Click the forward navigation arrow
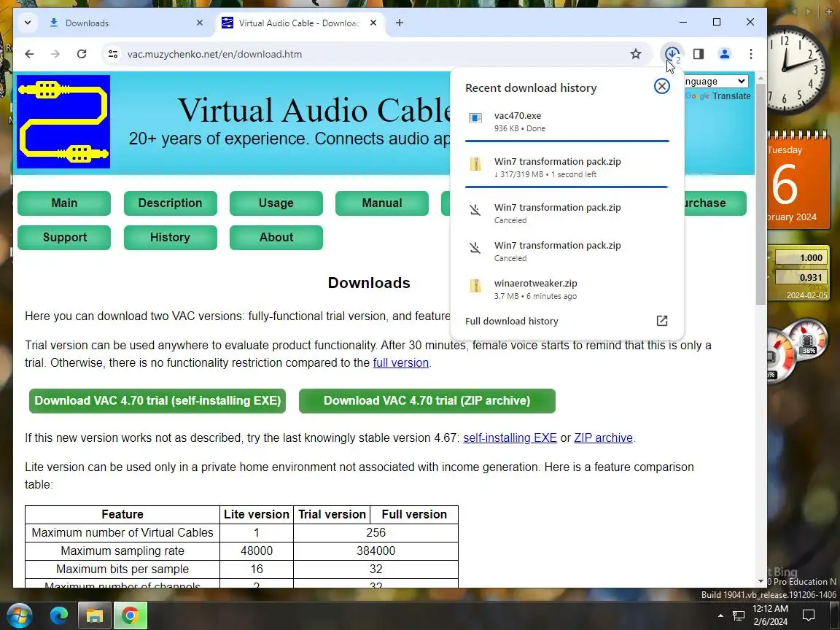Viewport: 840px width, 630px height. 55,54
